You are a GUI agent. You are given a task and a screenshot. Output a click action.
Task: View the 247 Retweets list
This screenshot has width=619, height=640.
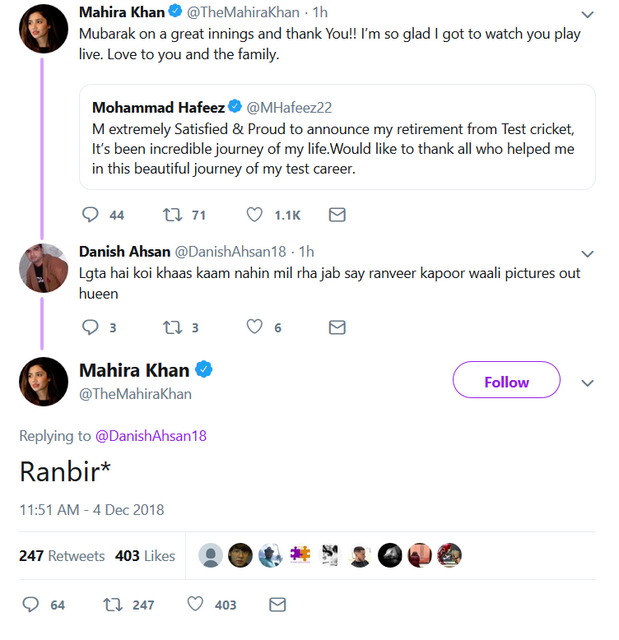tap(62, 556)
